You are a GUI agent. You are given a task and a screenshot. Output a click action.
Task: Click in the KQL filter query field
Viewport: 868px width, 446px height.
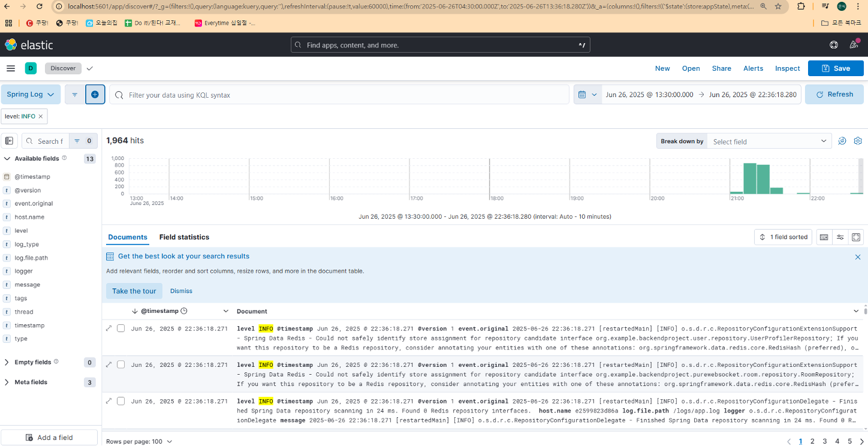tap(339, 95)
